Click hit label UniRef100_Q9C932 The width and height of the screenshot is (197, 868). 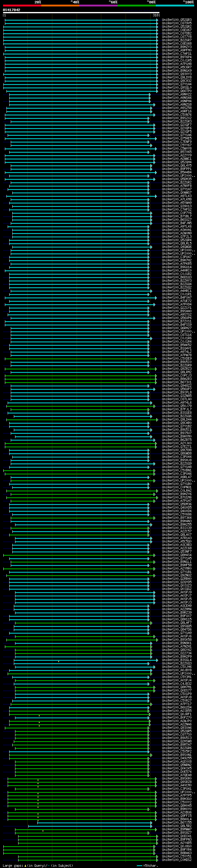(x=177, y=81)
